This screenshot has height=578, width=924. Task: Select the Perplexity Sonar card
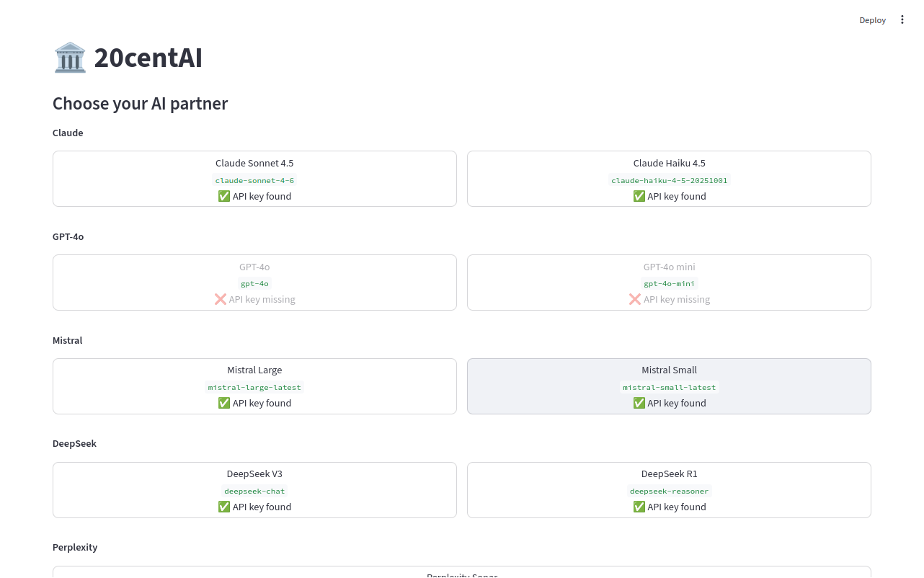click(462, 572)
